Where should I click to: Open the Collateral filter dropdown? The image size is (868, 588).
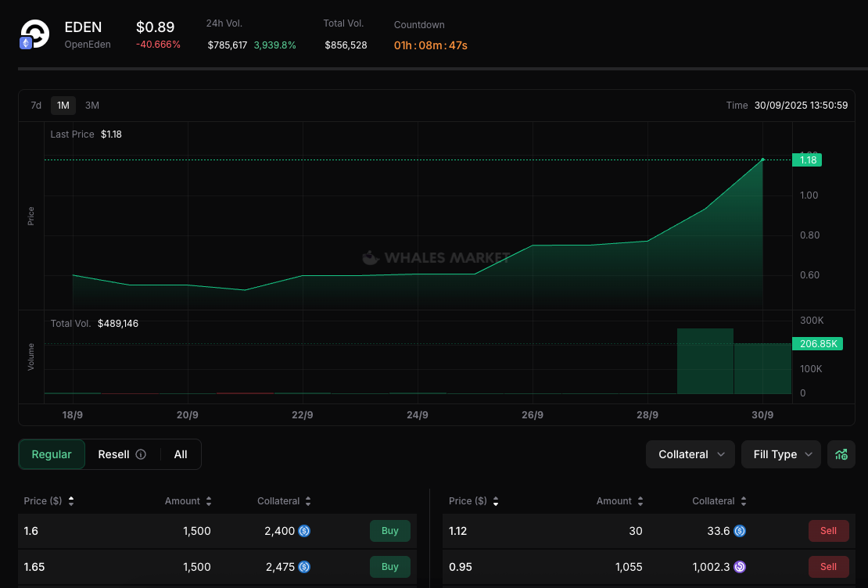690,454
